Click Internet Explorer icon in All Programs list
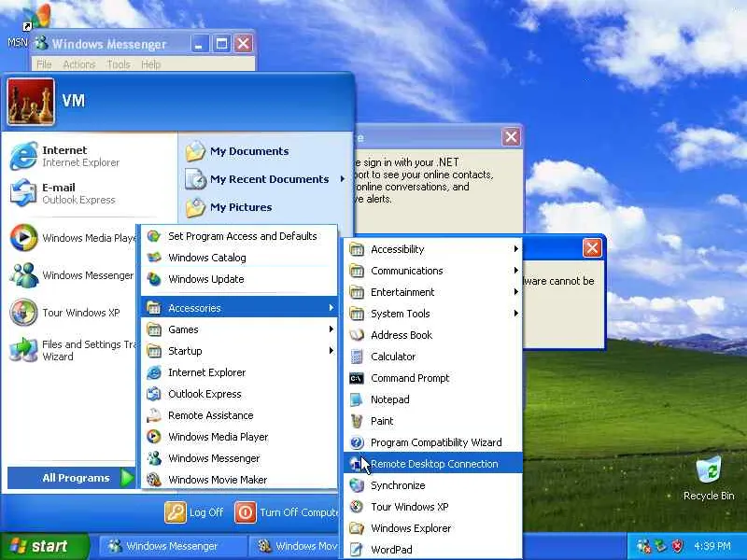This screenshot has height=560, width=747. [154, 372]
